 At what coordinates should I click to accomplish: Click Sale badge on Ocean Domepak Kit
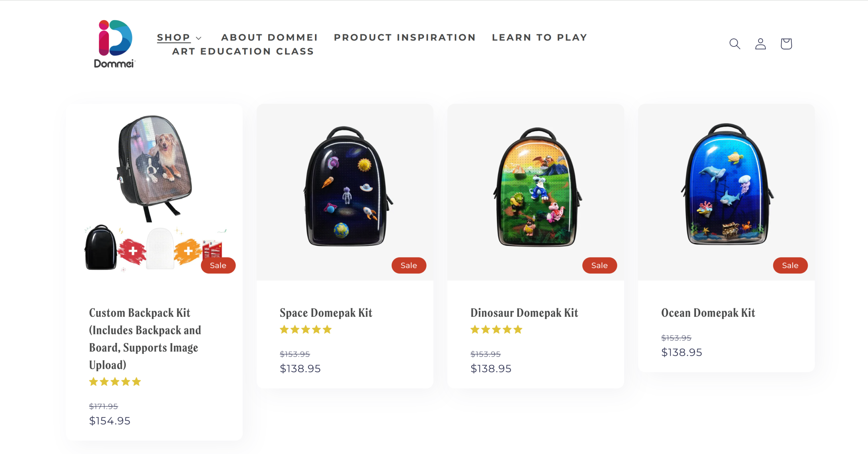click(790, 265)
